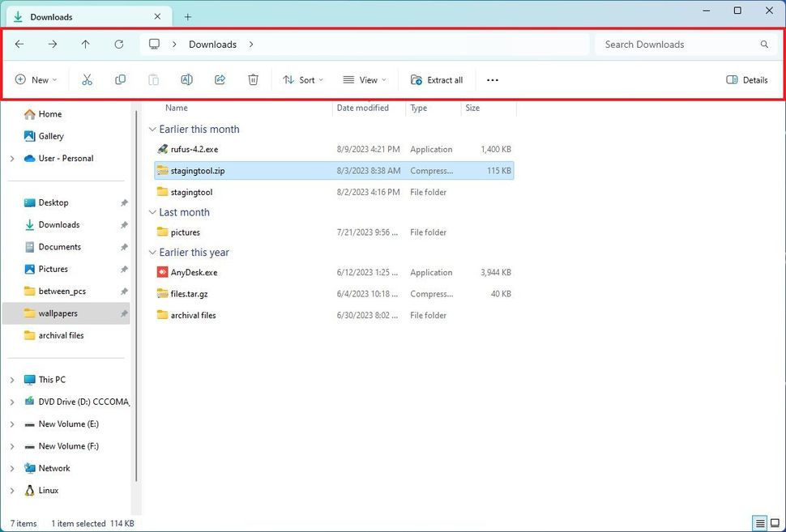Collapse the Earlier this year group
The image size is (786, 532).
[x=152, y=253]
